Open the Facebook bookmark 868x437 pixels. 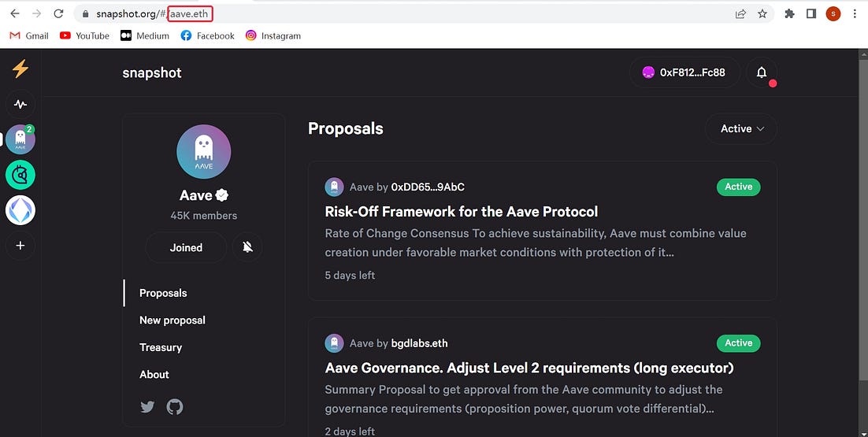208,35
